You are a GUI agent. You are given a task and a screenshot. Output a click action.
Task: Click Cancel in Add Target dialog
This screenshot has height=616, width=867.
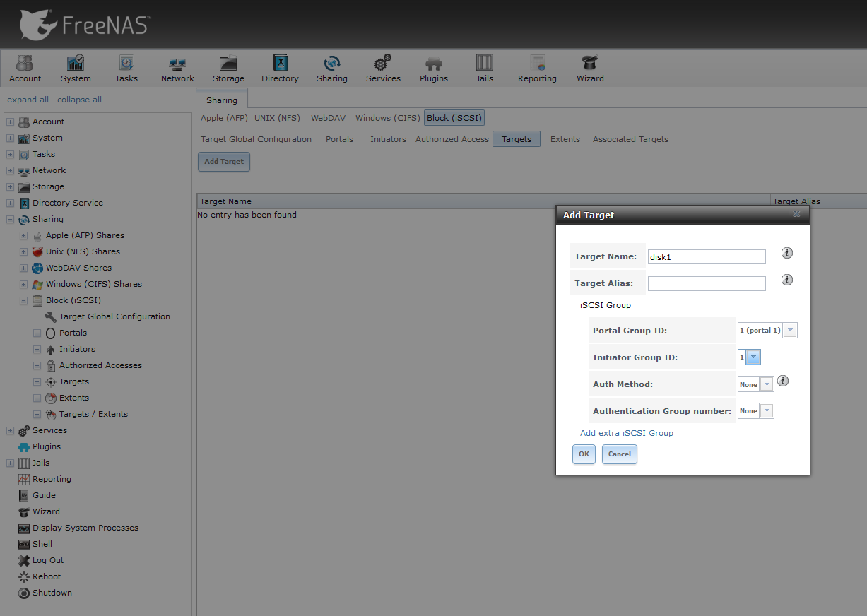click(620, 454)
